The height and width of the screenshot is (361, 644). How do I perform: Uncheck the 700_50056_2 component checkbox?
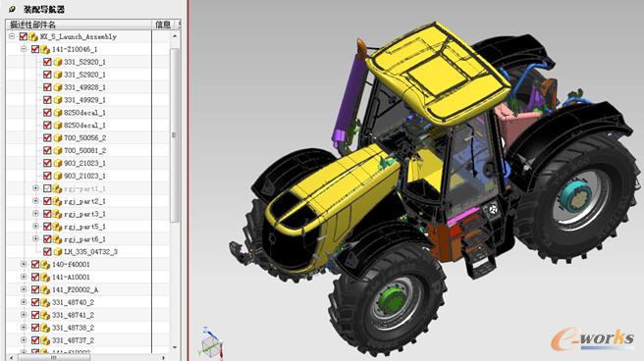[47, 138]
